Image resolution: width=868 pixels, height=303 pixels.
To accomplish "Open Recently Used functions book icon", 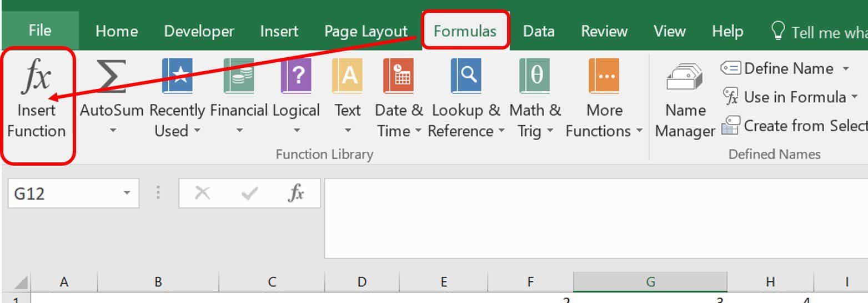I will (x=177, y=76).
